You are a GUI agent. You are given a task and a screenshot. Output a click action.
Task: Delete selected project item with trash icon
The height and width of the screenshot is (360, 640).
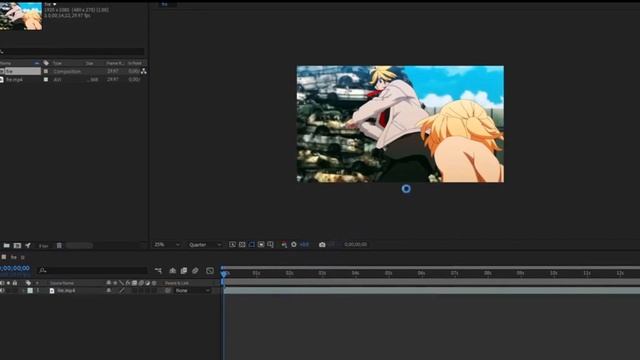(x=59, y=246)
